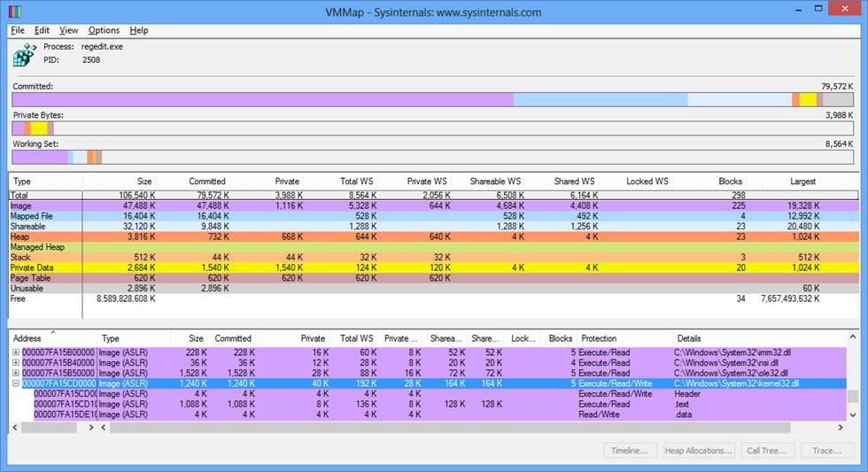Click the Timeline... button
Screen dimensions: 868x472
tap(632, 451)
